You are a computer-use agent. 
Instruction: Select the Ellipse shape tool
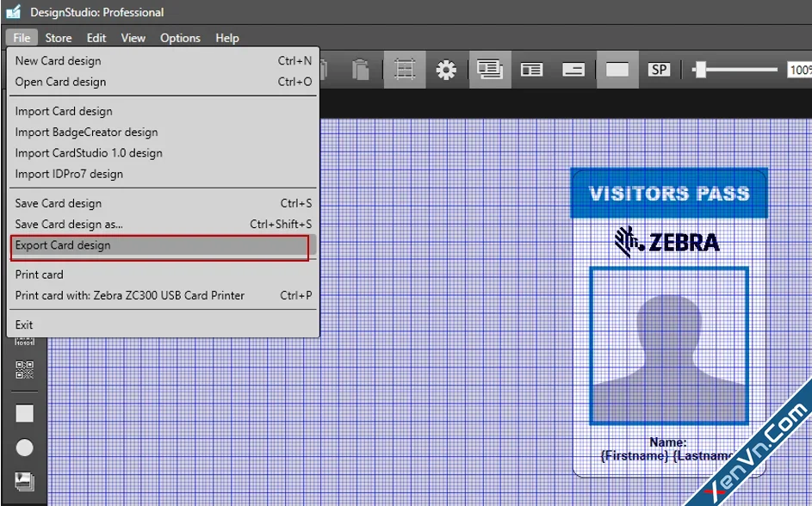pos(24,447)
